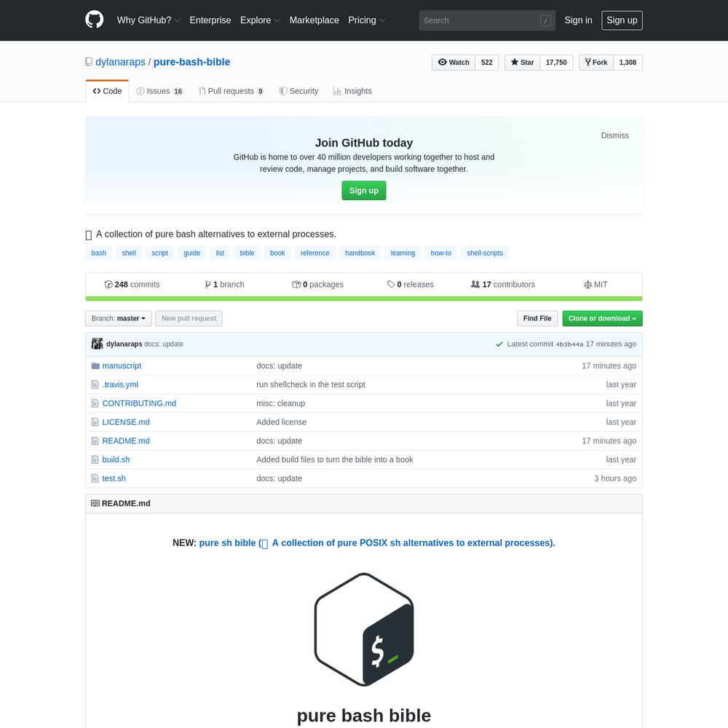Open commit message 'Added license'
The image size is (728, 728).
click(281, 422)
